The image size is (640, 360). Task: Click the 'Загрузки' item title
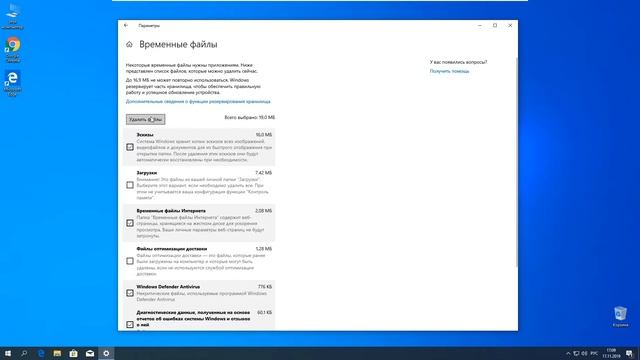point(147,173)
